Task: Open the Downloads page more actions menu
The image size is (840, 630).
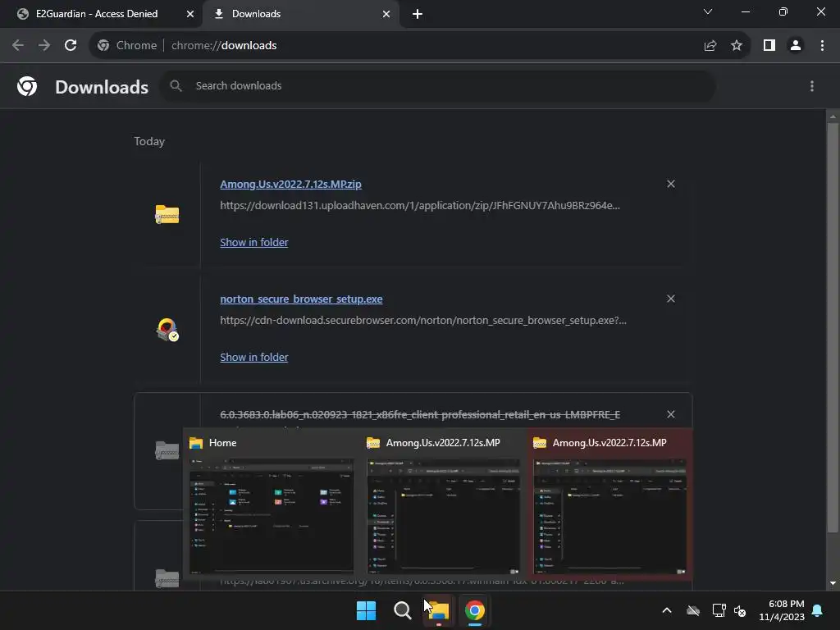Action: coord(812,86)
